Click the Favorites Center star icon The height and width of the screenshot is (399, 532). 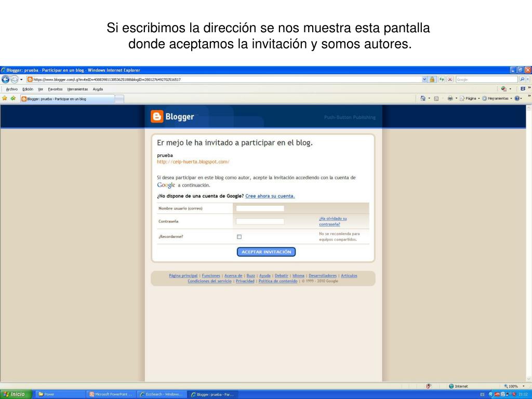tap(5, 98)
